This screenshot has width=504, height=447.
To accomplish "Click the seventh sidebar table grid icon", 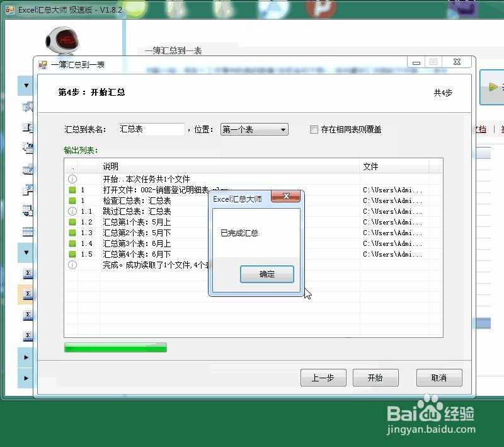I will point(28,231).
